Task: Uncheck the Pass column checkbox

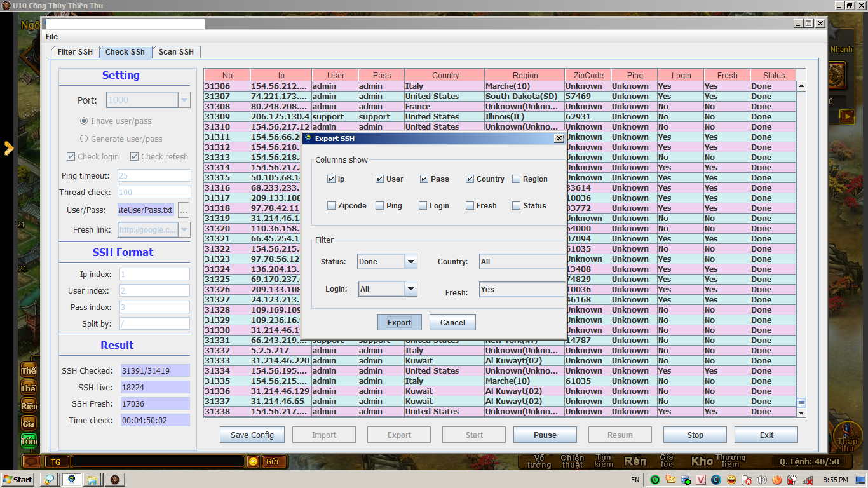Action: pyautogui.click(x=424, y=179)
